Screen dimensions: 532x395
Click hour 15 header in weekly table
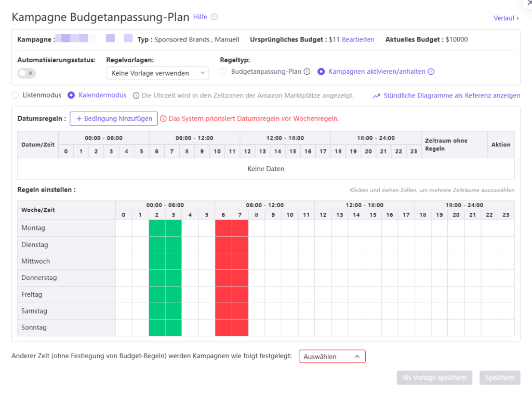(373, 215)
